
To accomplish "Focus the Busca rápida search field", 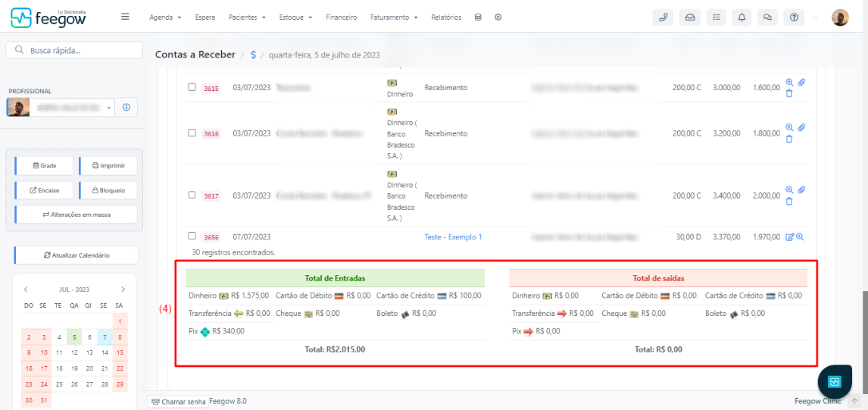I will click(74, 50).
